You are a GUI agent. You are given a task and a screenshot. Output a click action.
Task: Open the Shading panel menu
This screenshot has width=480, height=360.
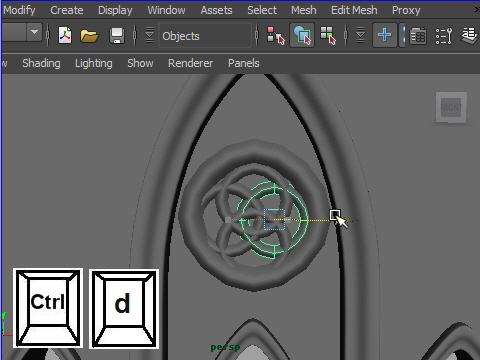coord(41,63)
